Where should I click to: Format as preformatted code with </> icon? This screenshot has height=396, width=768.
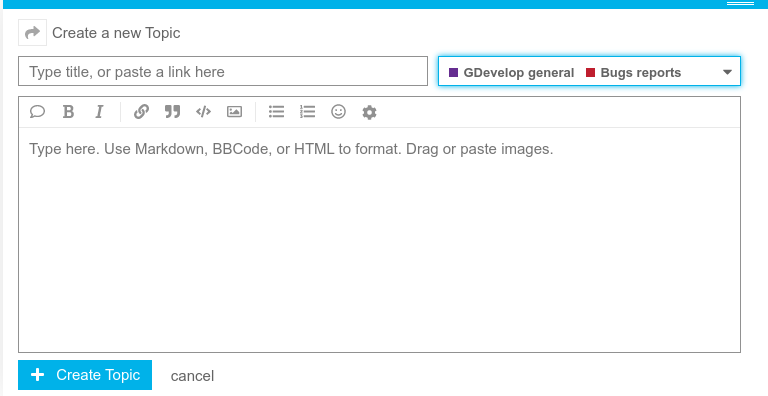point(203,112)
